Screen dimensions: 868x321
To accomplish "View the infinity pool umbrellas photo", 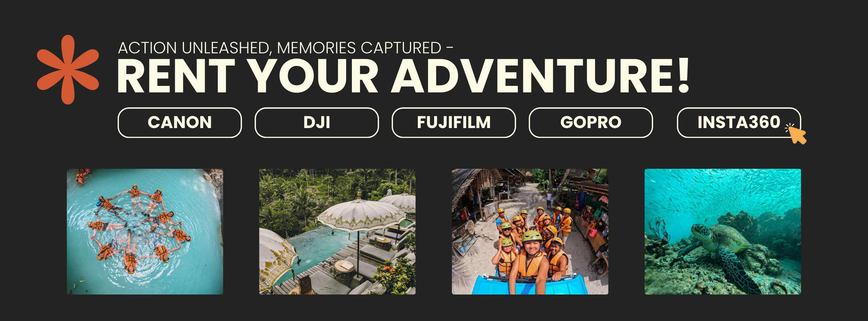I will pyautogui.click(x=337, y=232).
